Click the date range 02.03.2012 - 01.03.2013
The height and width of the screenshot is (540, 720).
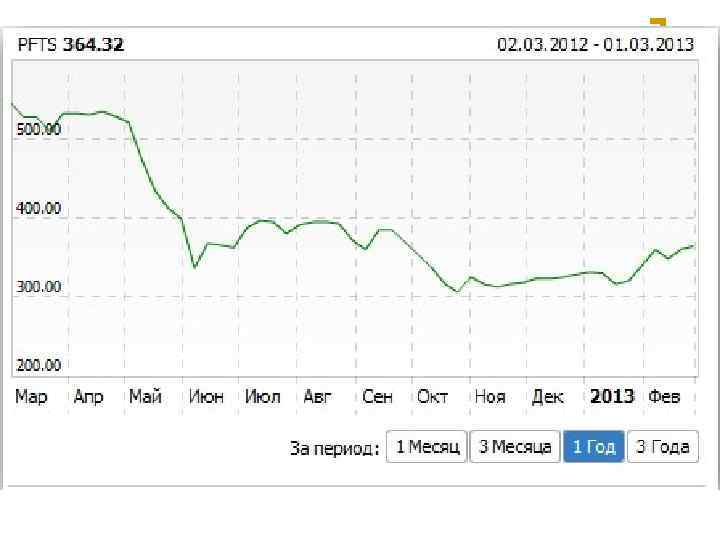coord(596,45)
